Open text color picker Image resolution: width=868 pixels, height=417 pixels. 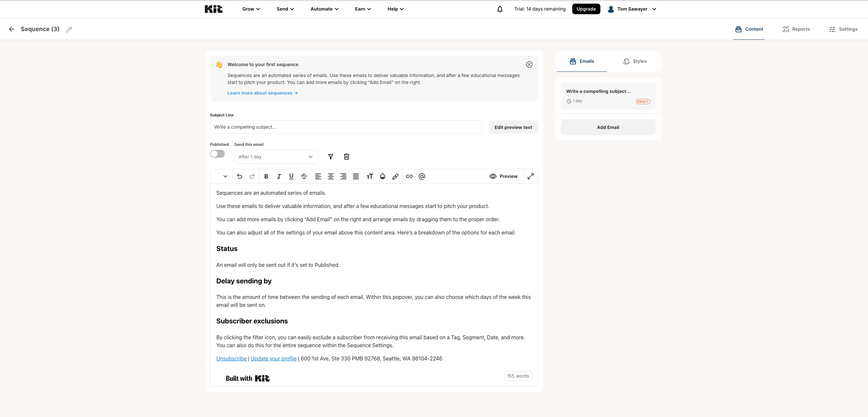pos(382,176)
